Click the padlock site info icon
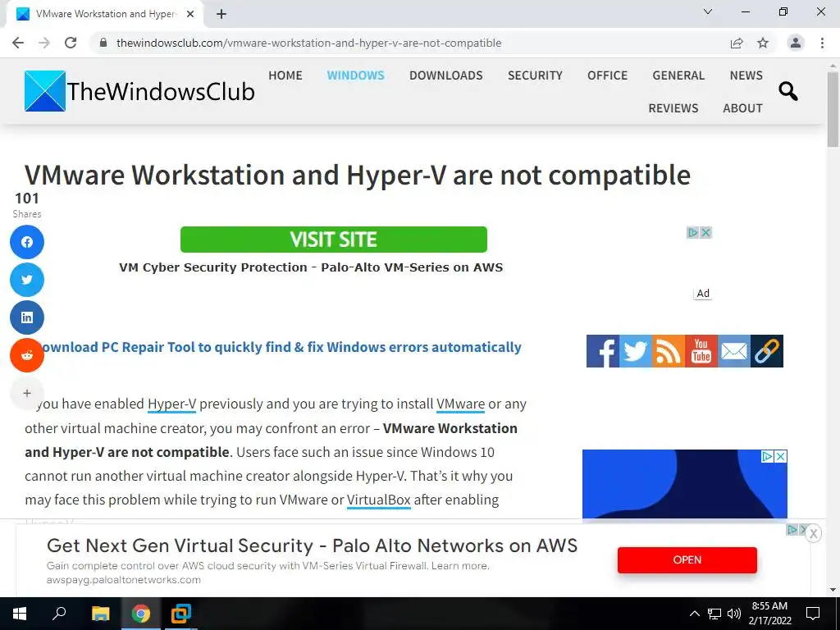The height and width of the screenshot is (630, 840). [104, 43]
